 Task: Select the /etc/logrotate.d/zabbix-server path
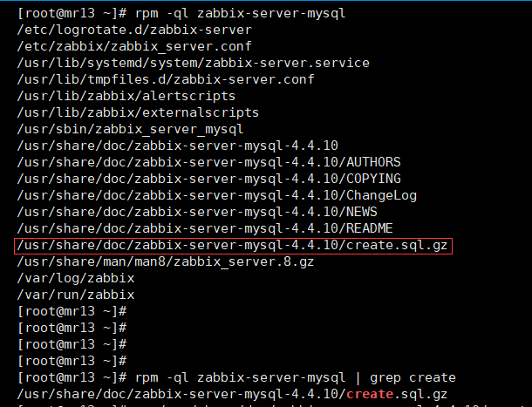tap(134, 30)
